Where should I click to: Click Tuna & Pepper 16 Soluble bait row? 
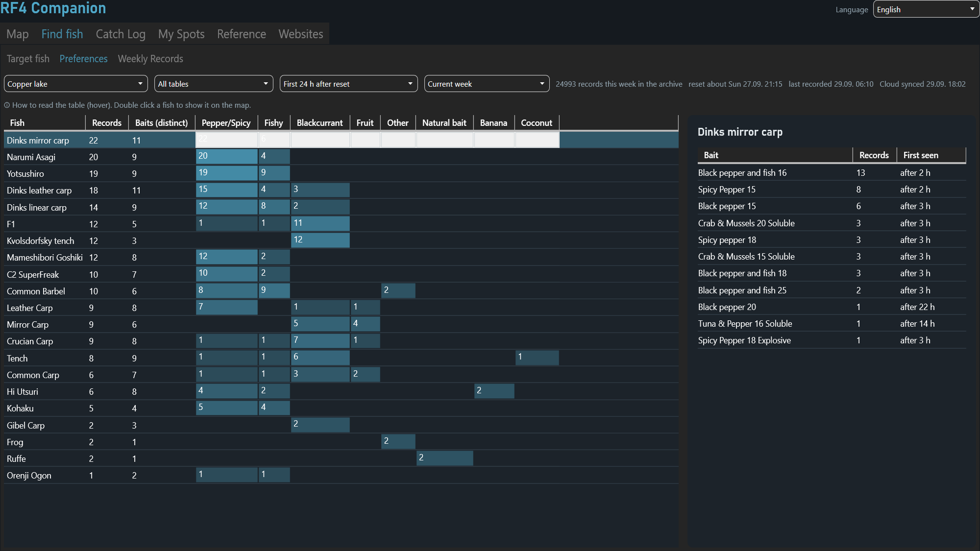(832, 324)
